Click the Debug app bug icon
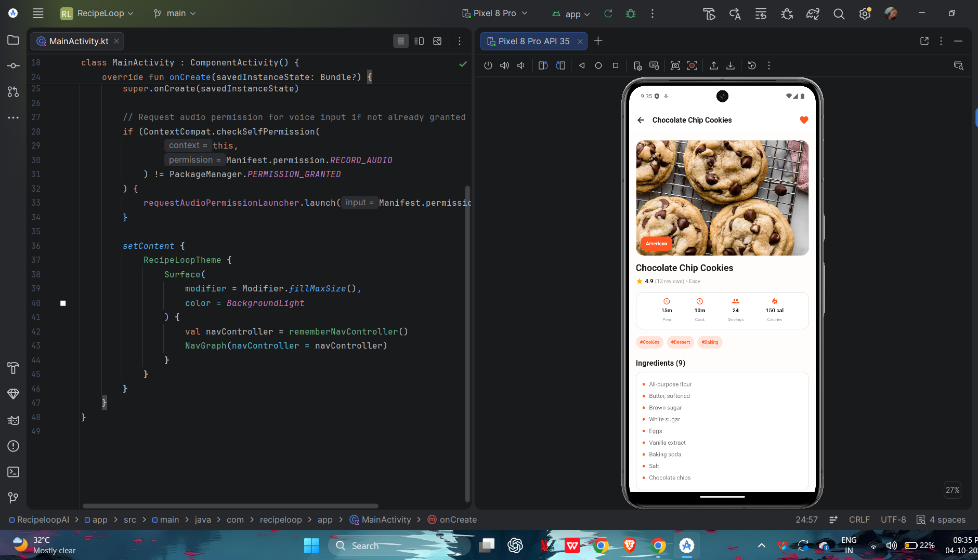Image resolution: width=978 pixels, height=560 pixels. click(631, 14)
